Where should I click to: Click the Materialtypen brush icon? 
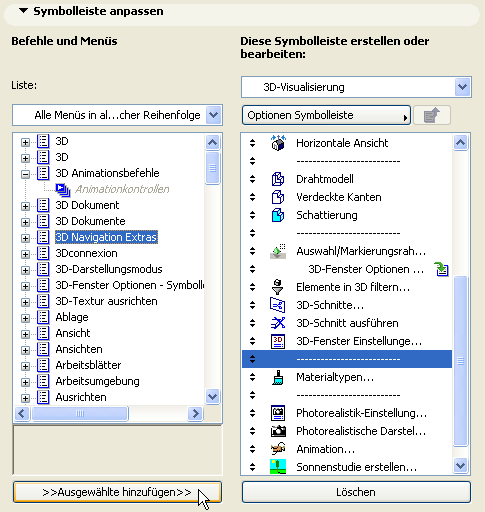(x=278, y=377)
